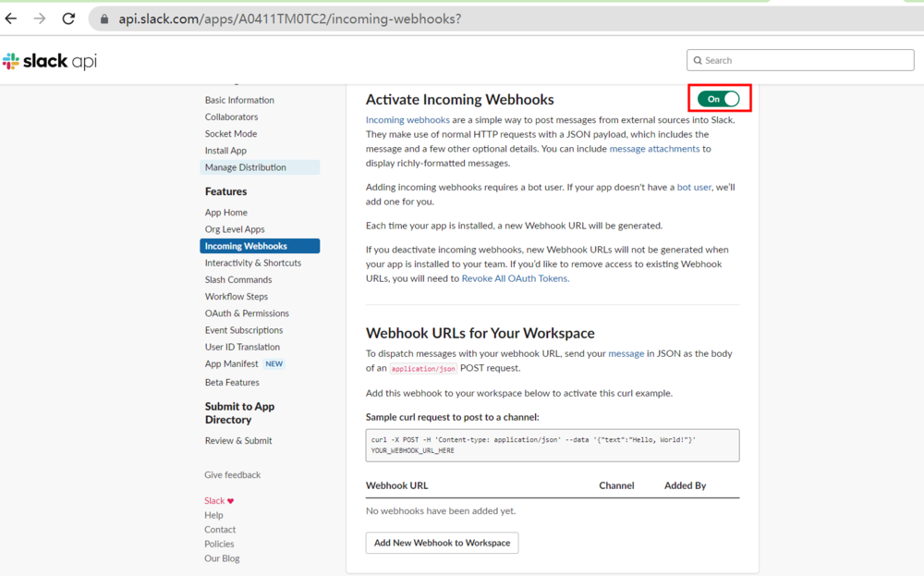Click the sample curl command box
Viewport: 924px width, 576px height.
553,445
